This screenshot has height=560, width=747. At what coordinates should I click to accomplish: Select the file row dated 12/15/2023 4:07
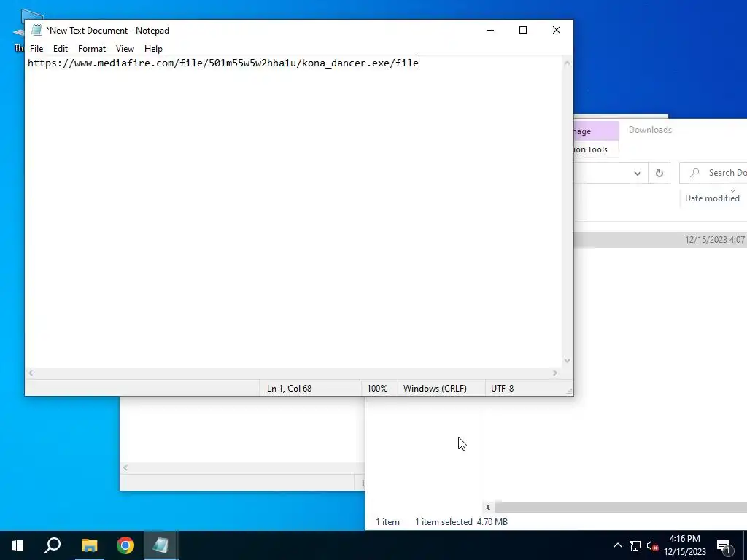(x=660, y=239)
